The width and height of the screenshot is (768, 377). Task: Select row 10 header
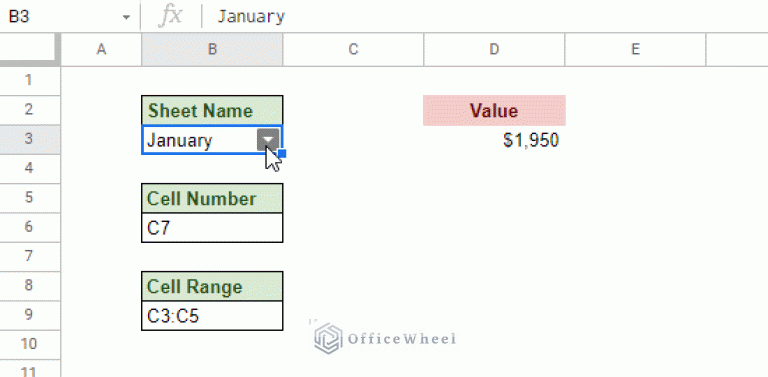click(30, 345)
